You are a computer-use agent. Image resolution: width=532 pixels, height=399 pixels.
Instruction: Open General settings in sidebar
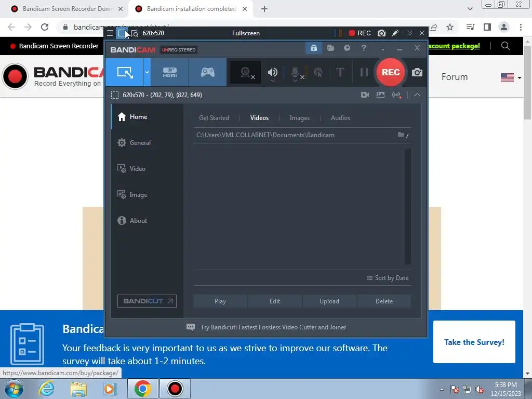tap(147, 142)
